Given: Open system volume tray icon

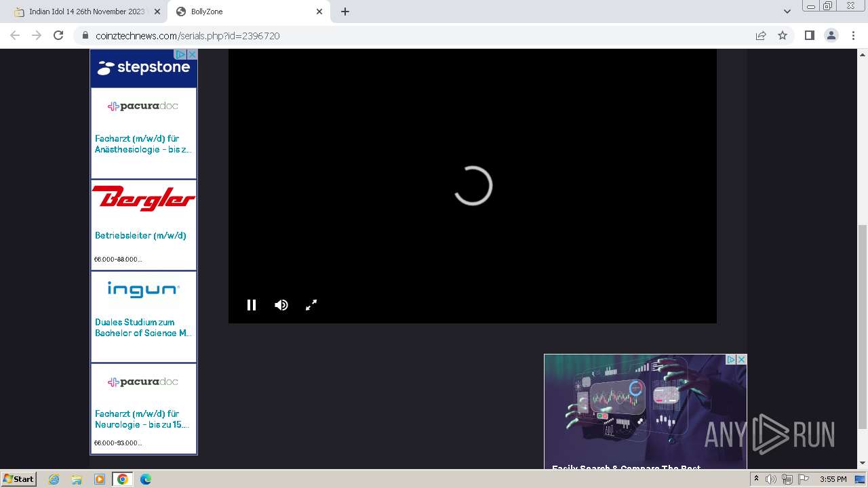Looking at the screenshot, I should click(x=771, y=479).
